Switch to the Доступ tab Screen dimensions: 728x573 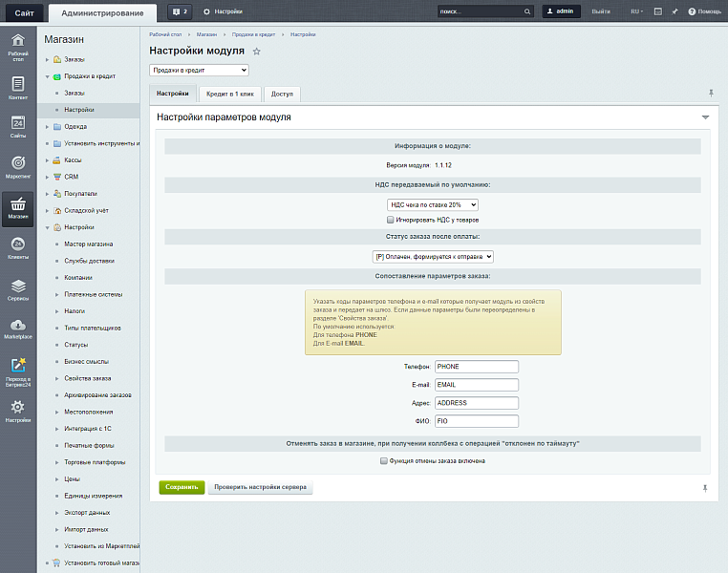(x=282, y=95)
